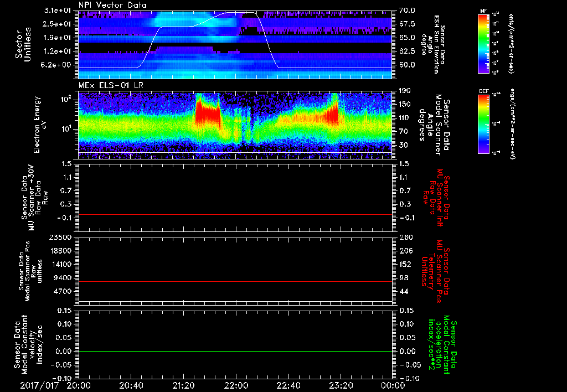Click the 22:00 time axis label
The image size is (567, 392).
(x=236, y=385)
